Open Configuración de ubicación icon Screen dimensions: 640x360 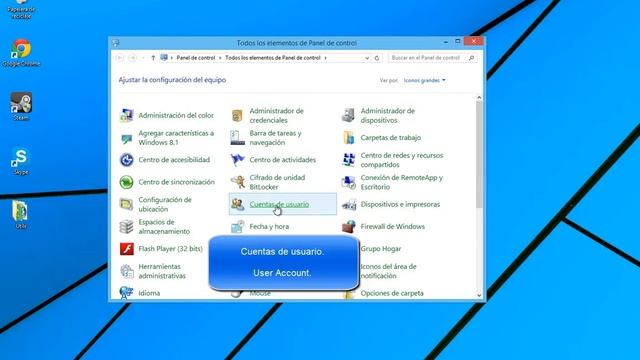[x=127, y=204]
